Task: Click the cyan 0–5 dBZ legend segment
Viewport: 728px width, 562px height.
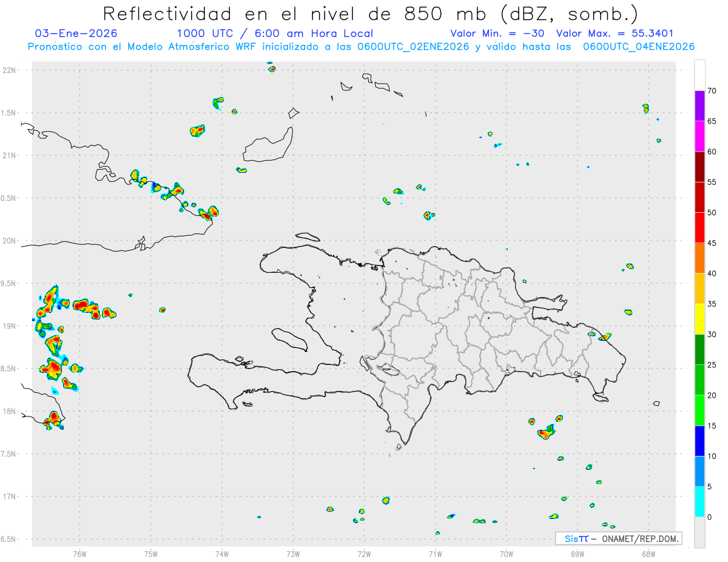Action: point(699,502)
